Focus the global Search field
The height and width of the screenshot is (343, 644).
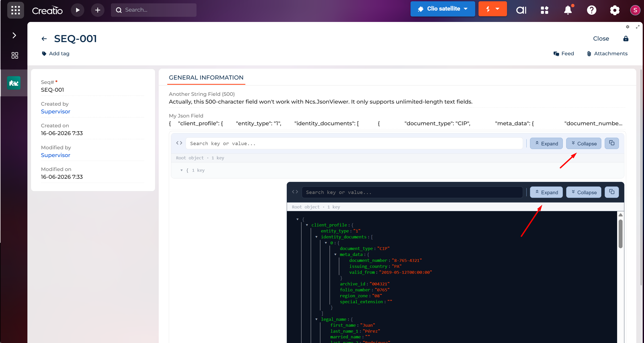click(154, 10)
